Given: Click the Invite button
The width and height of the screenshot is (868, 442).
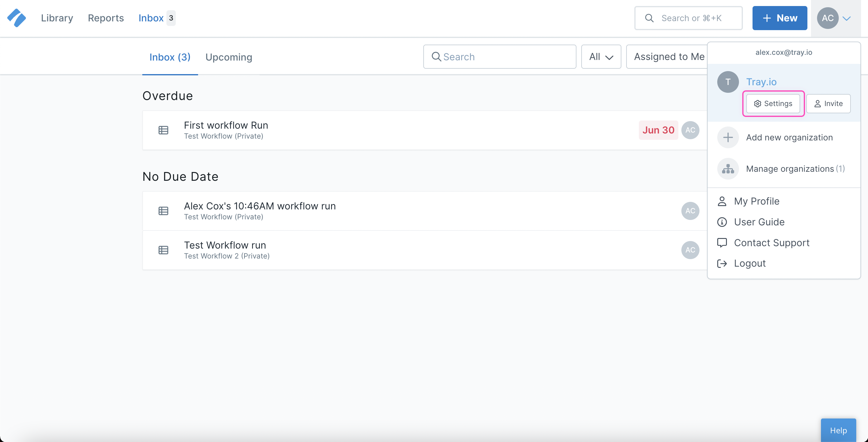Looking at the screenshot, I should coord(828,104).
